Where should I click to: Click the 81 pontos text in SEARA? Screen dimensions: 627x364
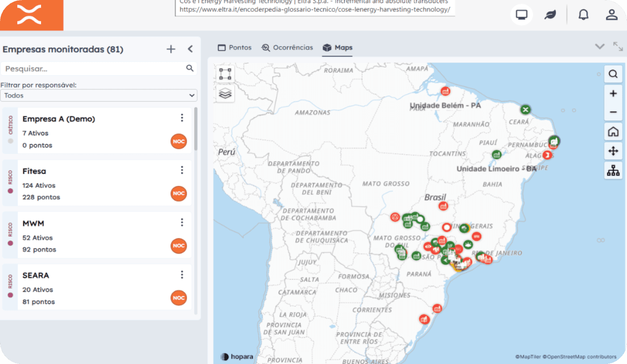point(38,302)
